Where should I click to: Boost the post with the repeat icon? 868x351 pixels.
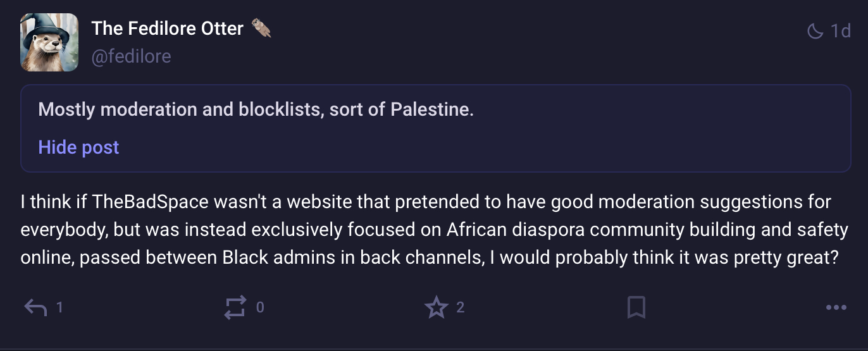235,308
